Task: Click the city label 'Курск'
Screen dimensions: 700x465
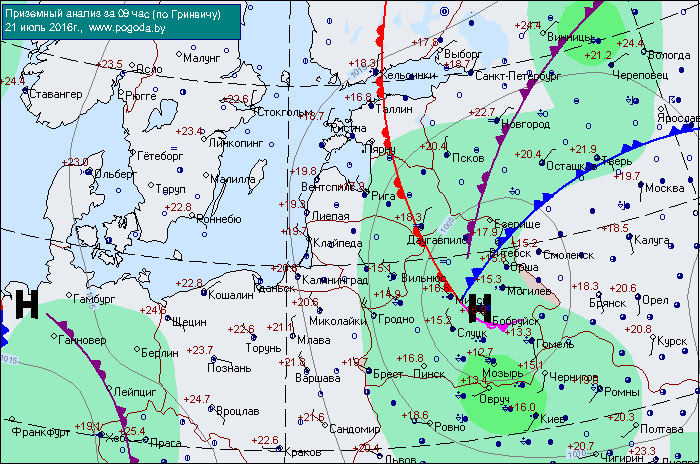Action: 672,341
